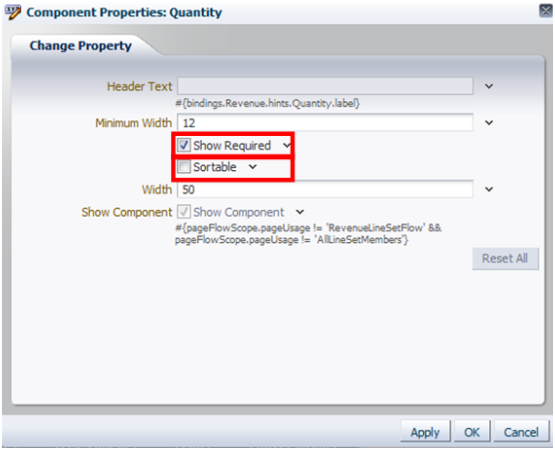
Task: Toggle the Show Component checkbox
Action: click(x=184, y=212)
